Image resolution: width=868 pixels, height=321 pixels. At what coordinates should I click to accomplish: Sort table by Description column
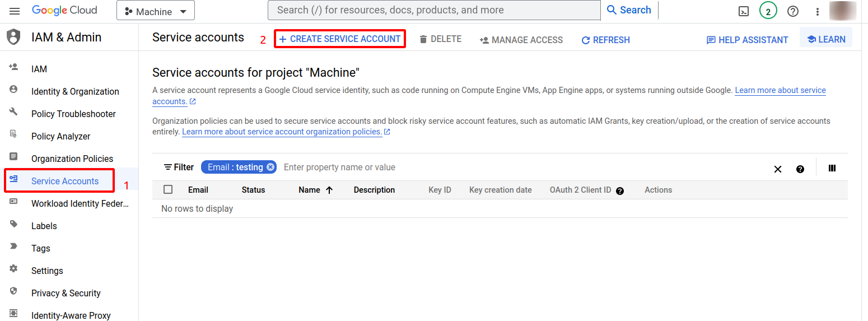tap(374, 190)
